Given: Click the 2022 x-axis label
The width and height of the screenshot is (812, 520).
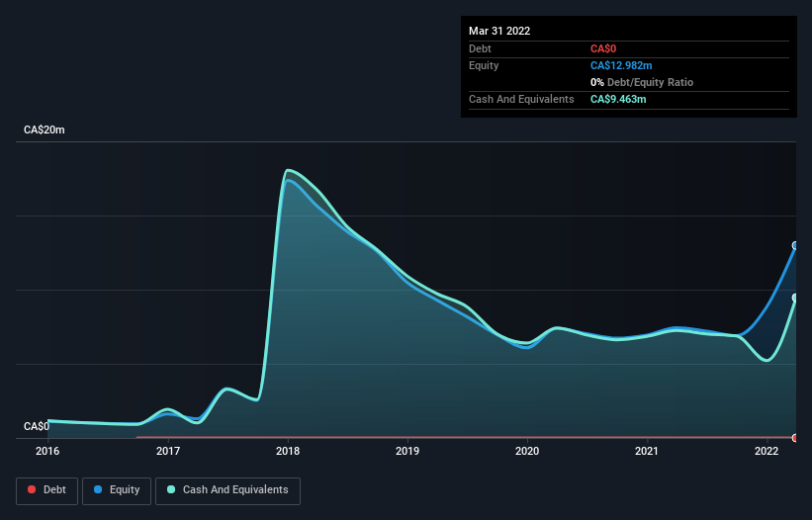Looking at the screenshot, I should pos(767,451).
